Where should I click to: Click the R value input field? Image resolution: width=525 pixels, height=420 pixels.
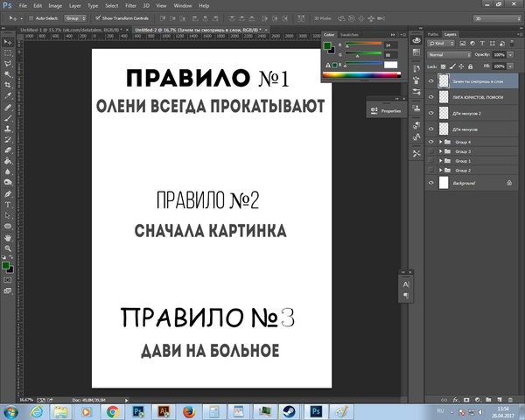390,45
